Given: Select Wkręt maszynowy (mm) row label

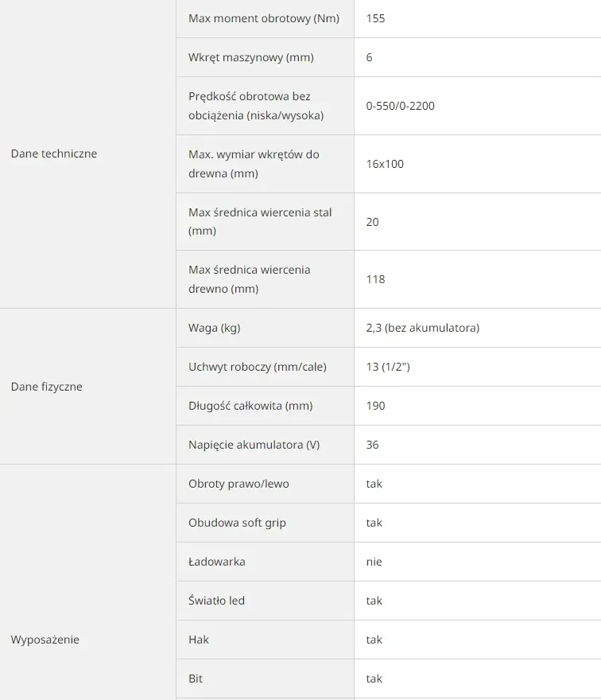Looking at the screenshot, I should (250, 57).
